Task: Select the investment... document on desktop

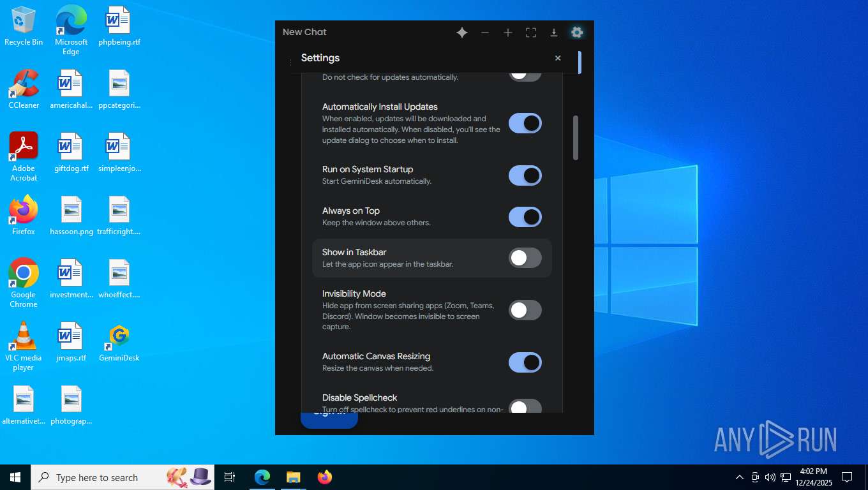Action: click(71, 279)
